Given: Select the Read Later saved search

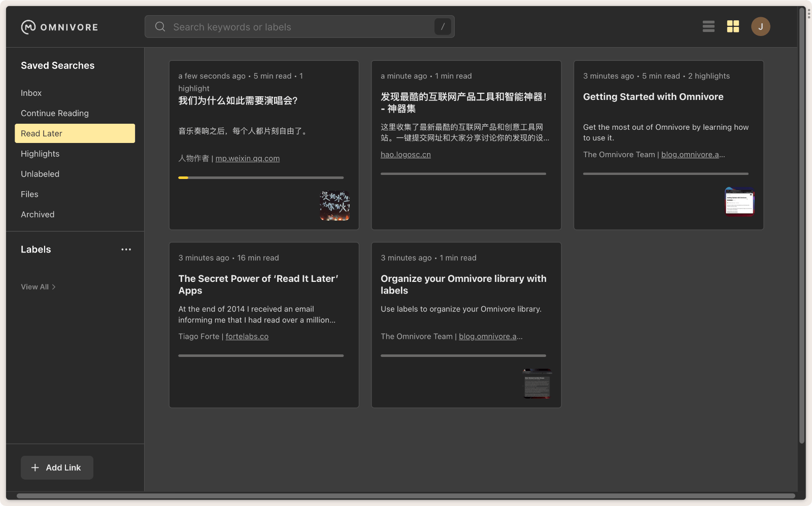Looking at the screenshot, I should (x=75, y=133).
